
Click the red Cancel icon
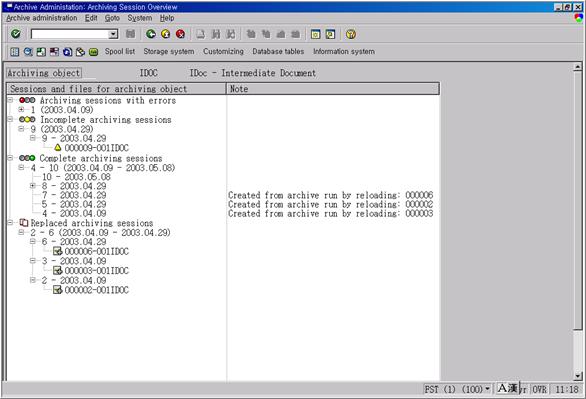point(181,34)
